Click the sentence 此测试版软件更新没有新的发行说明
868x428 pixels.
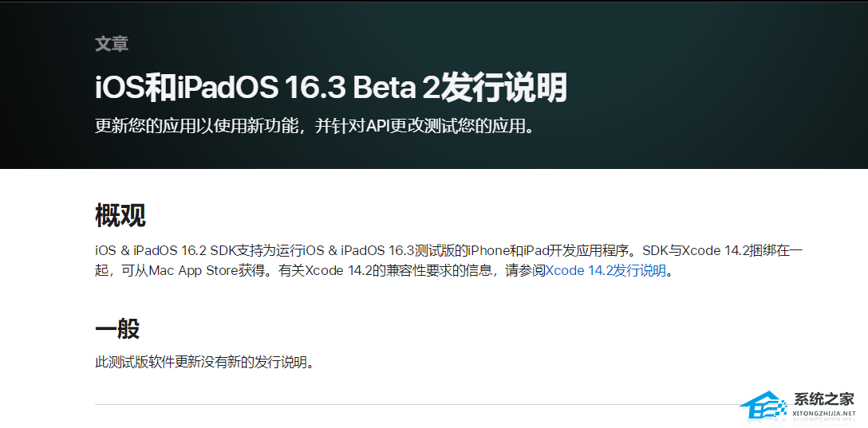(204, 363)
